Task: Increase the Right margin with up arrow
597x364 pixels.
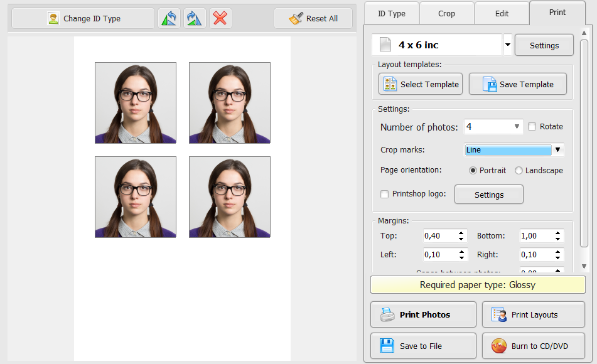Action: [x=558, y=251]
